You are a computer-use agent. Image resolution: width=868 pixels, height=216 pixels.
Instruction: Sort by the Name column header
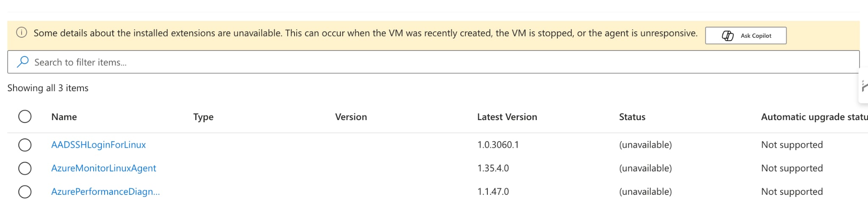tap(64, 117)
